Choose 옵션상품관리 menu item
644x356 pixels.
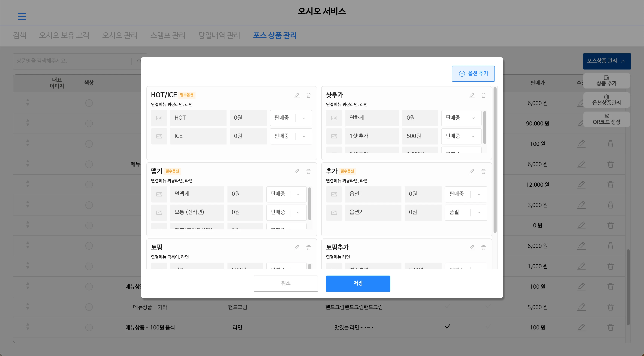pyautogui.click(x=607, y=100)
